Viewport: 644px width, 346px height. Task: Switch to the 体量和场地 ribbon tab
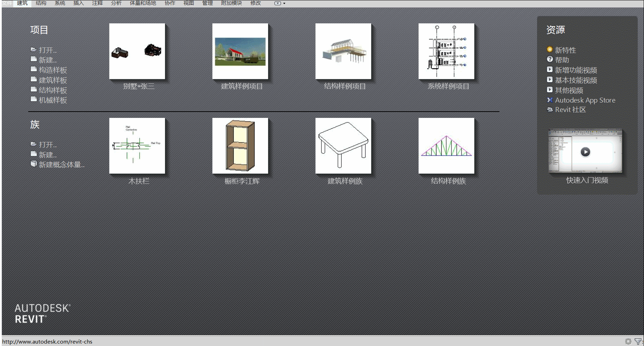tap(143, 3)
